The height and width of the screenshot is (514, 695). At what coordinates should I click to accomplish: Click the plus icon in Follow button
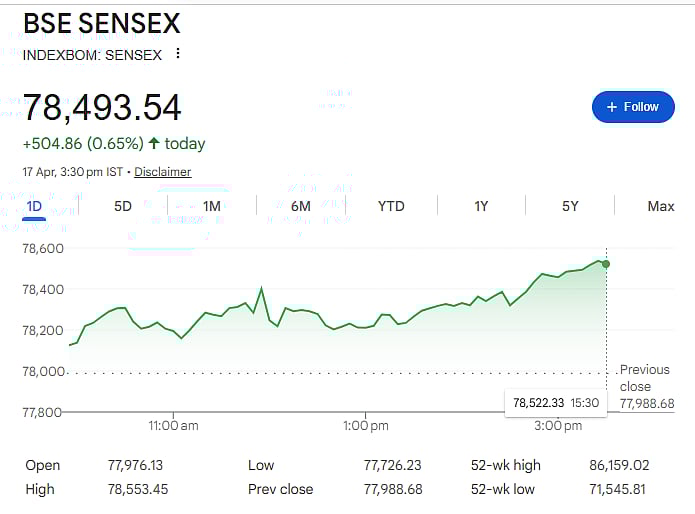click(x=612, y=107)
